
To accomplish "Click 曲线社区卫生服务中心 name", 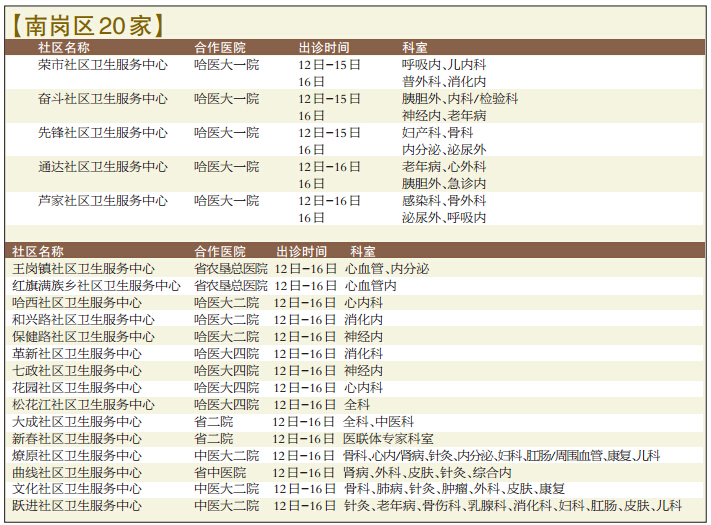I will coord(77,473).
